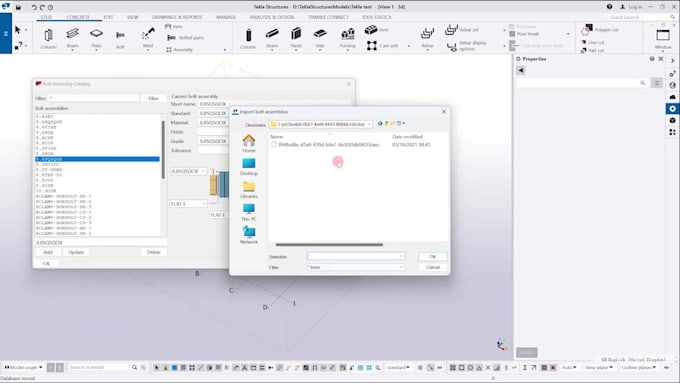Click the horizontal scrollbar in the import file list

(329, 245)
